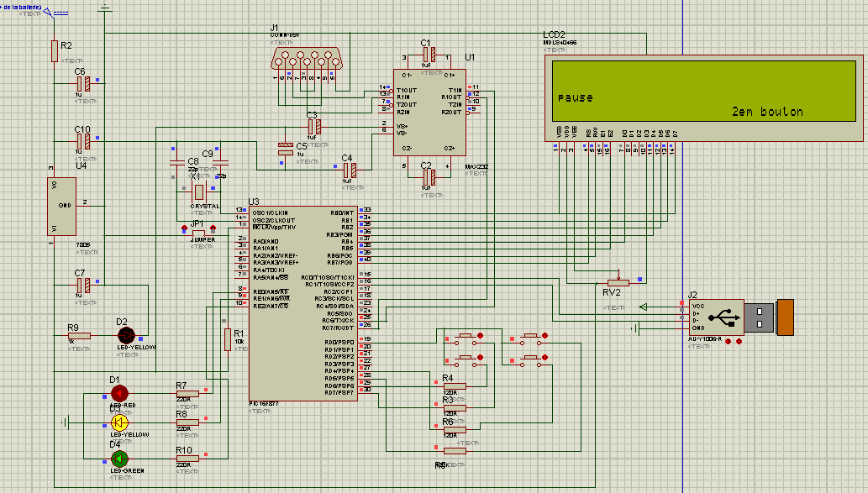The height and width of the screenshot is (493, 868).
Task: Toggle the JP1 jumper
Action: (x=199, y=231)
